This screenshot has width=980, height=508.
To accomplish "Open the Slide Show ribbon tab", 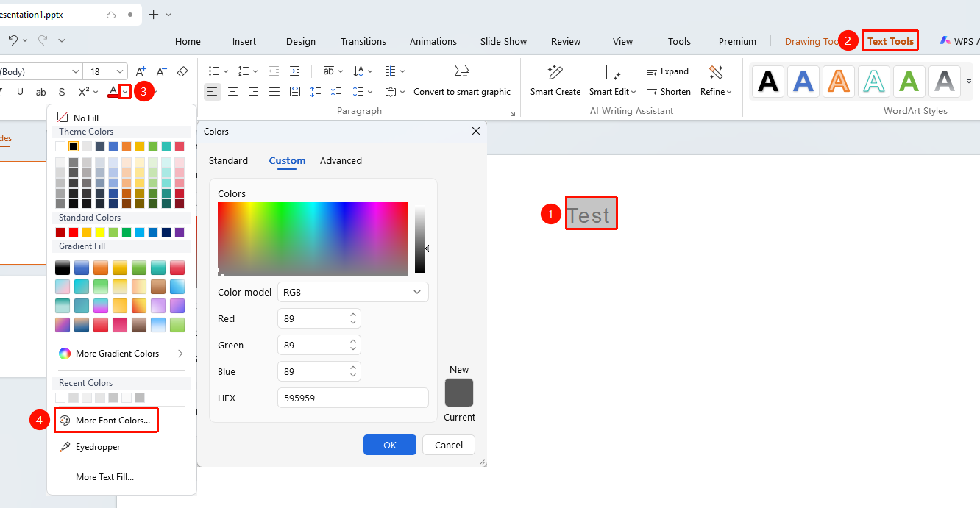I will click(x=503, y=41).
